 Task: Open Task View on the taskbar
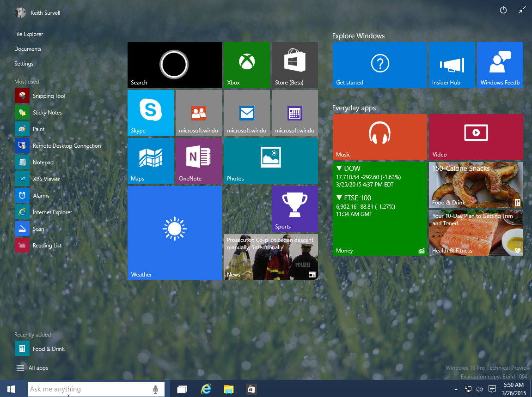coord(182,389)
